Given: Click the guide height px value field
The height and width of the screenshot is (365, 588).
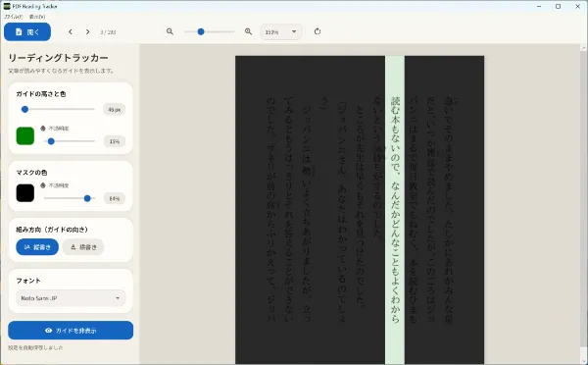Looking at the screenshot, I should pos(115,110).
